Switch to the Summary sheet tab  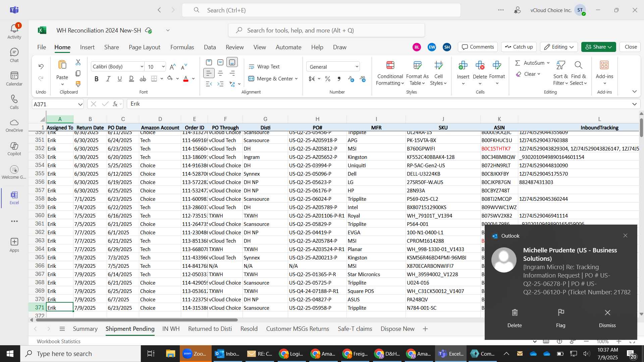(85, 329)
